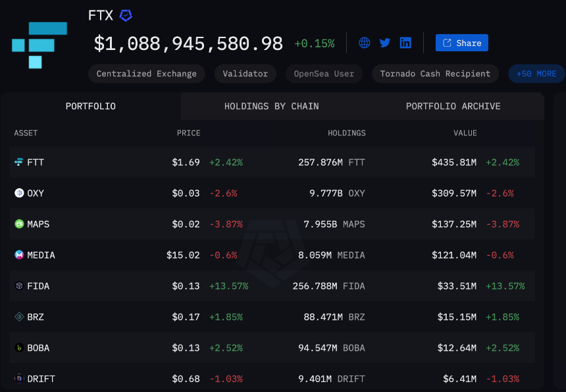Expand the +50 MORE tags
The image size is (566, 392).
point(536,74)
